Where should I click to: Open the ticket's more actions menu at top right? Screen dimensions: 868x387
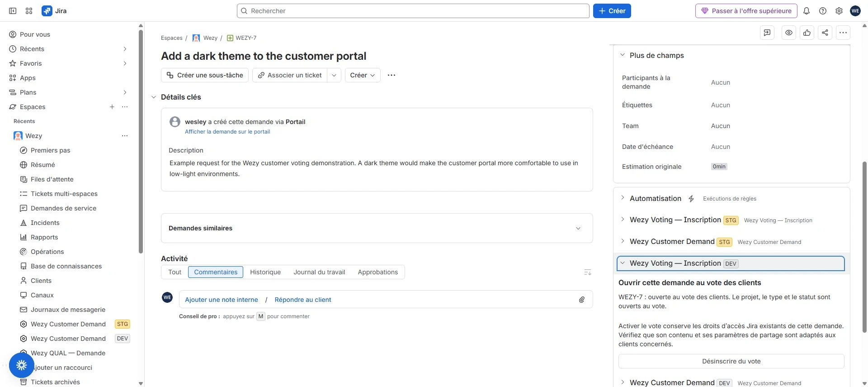tap(843, 33)
